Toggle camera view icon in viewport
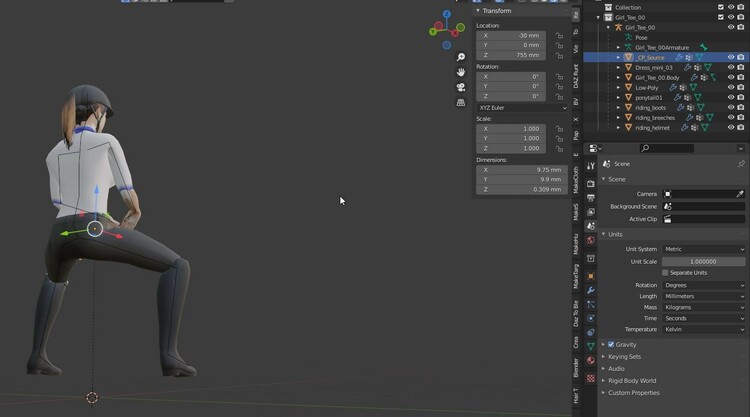The width and height of the screenshot is (750, 417). click(460, 87)
